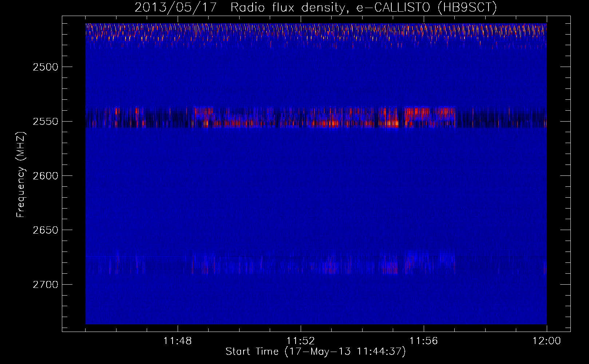The width and height of the screenshot is (589, 364).
Task: Click the 'Frequency (MHZ)' axis label
Action: (x=21, y=175)
